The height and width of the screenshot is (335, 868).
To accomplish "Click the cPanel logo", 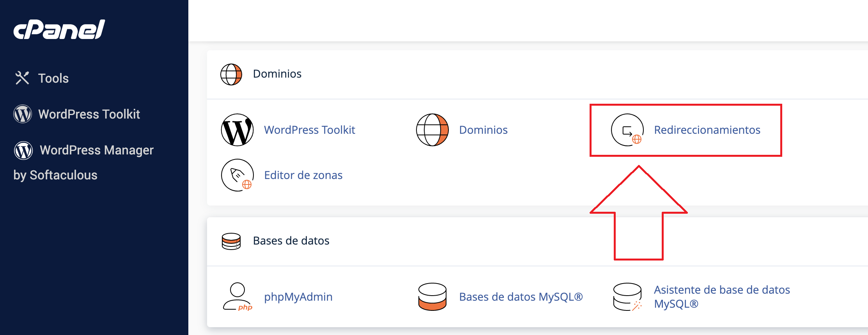I will [x=59, y=30].
